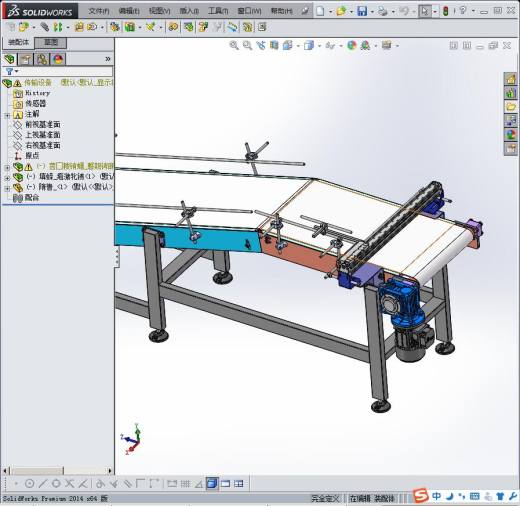Screen dimensions: 520x506
Task: Open the FeatureManager design tree tab
Action: tap(9, 59)
